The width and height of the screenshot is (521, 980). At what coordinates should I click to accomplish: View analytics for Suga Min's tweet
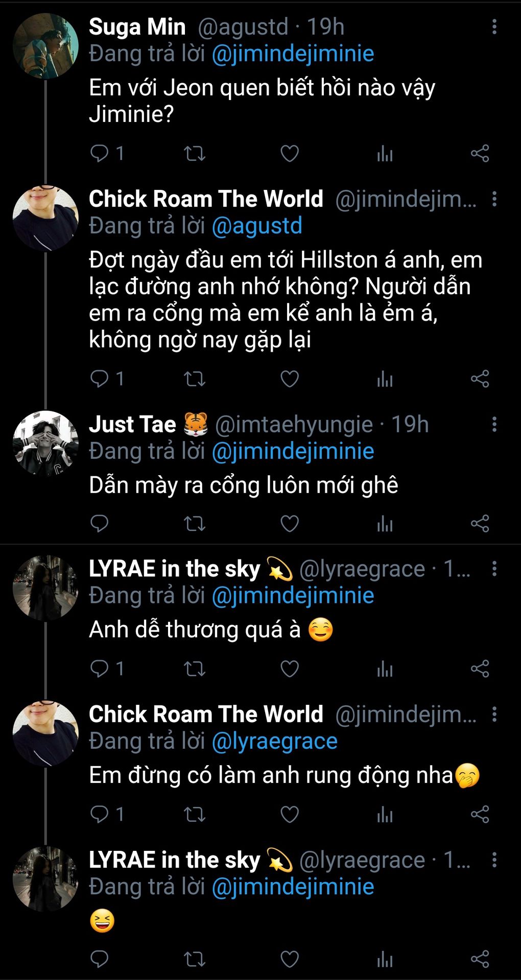click(x=385, y=153)
